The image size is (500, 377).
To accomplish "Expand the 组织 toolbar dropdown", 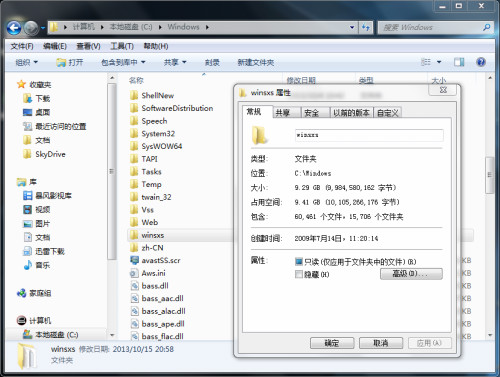I will click(27, 62).
